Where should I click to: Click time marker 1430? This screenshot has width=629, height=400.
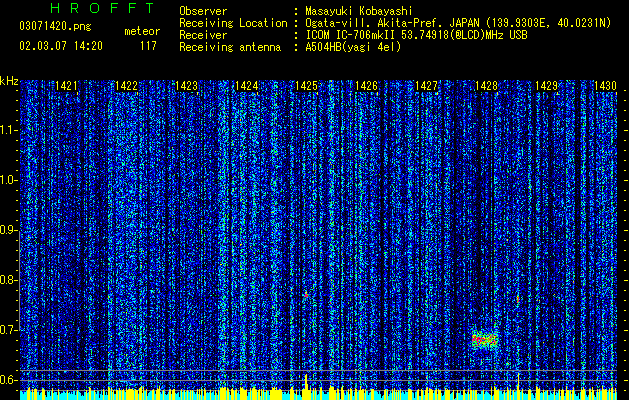[x=605, y=86]
